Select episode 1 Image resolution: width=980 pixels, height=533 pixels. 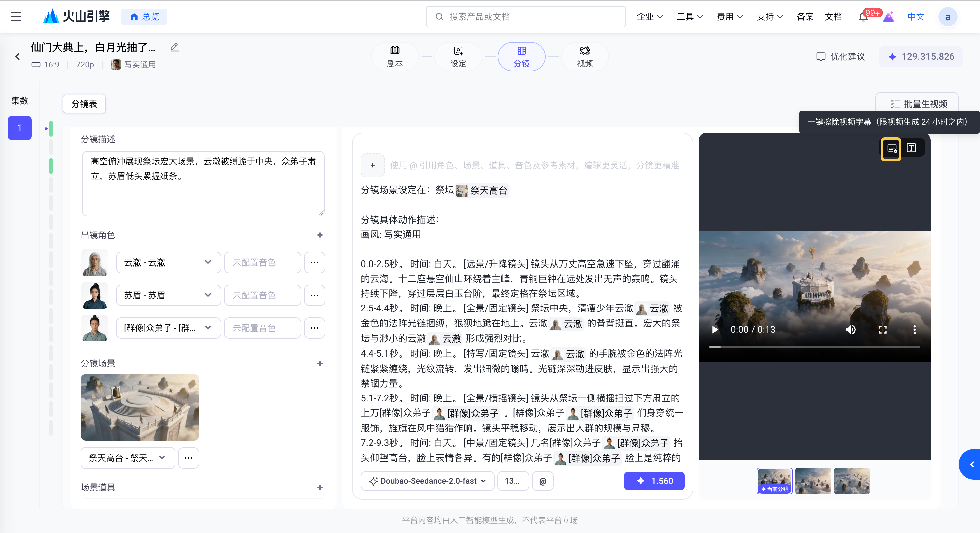[19, 128]
